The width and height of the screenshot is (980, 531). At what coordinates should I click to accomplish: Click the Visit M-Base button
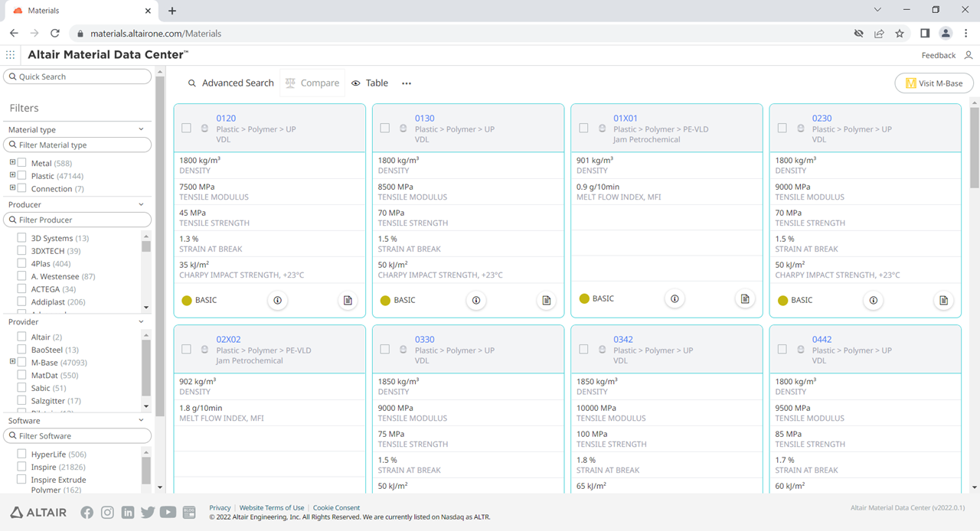click(x=933, y=83)
